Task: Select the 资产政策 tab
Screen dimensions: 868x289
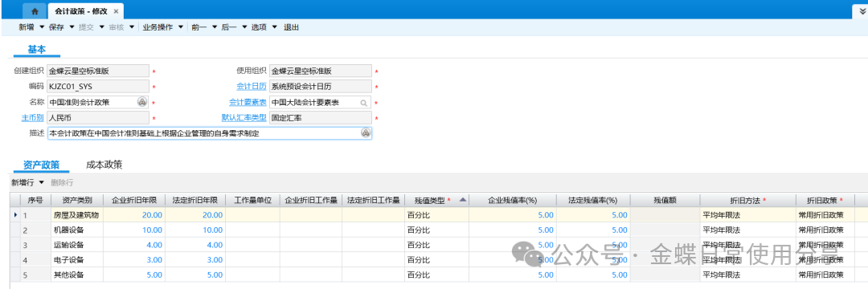Action: click(x=42, y=165)
